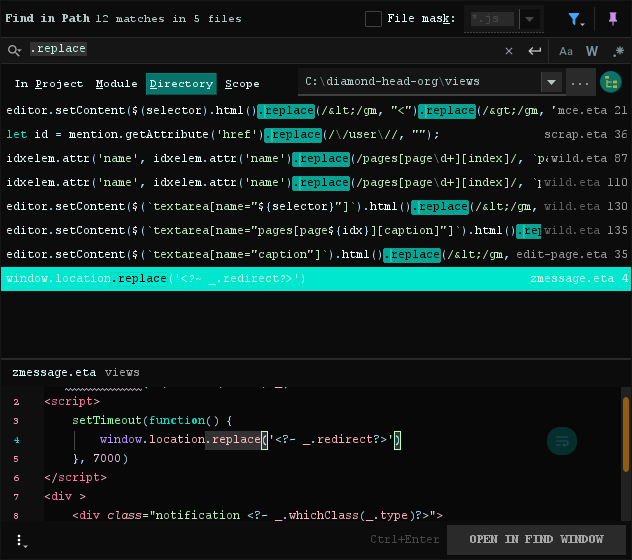Click the '<div >' line 7 in preview
This screenshot has height=560, width=632.
point(65,496)
